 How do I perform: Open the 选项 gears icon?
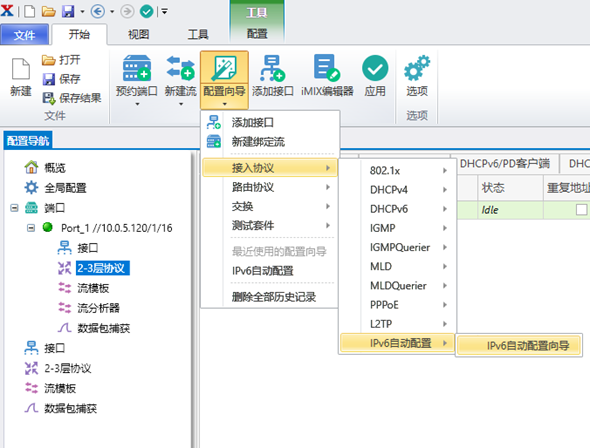pos(417,68)
